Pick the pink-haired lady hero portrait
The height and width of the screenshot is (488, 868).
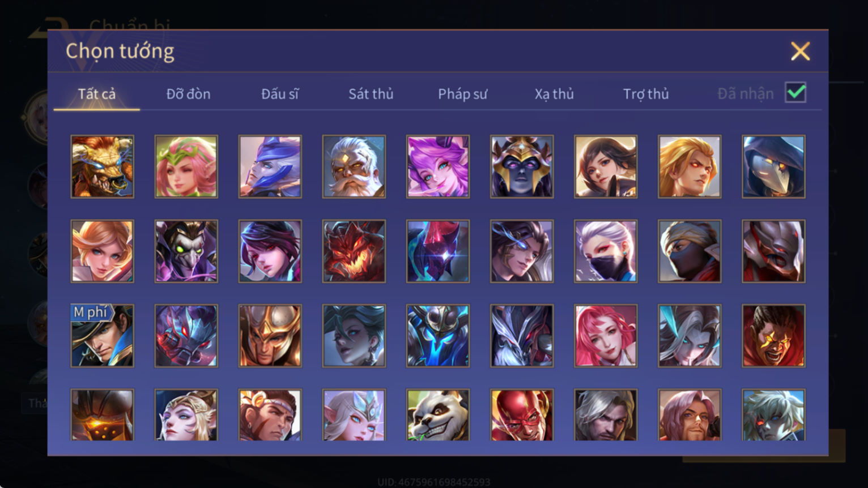[x=606, y=336]
